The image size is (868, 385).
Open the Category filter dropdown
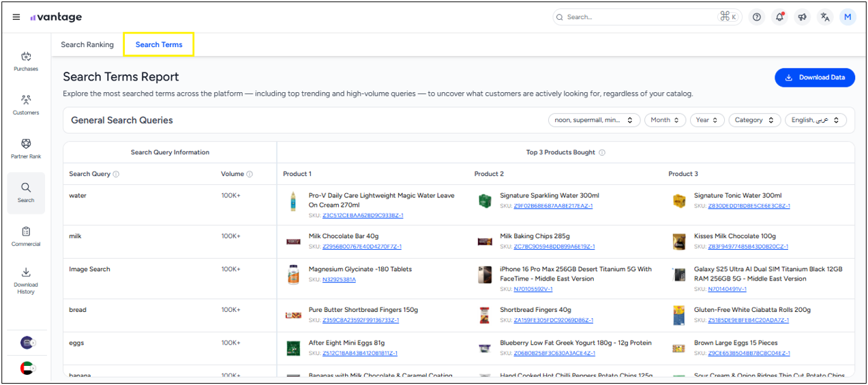pos(754,120)
